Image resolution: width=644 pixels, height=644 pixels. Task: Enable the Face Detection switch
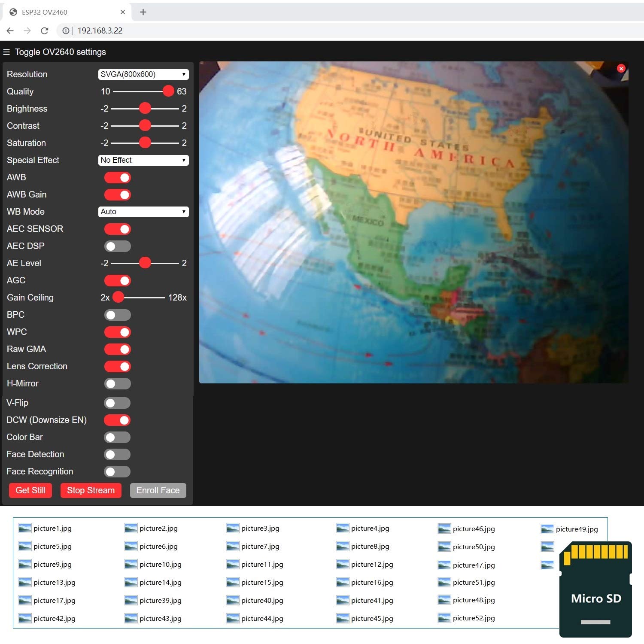click(117, 454)
